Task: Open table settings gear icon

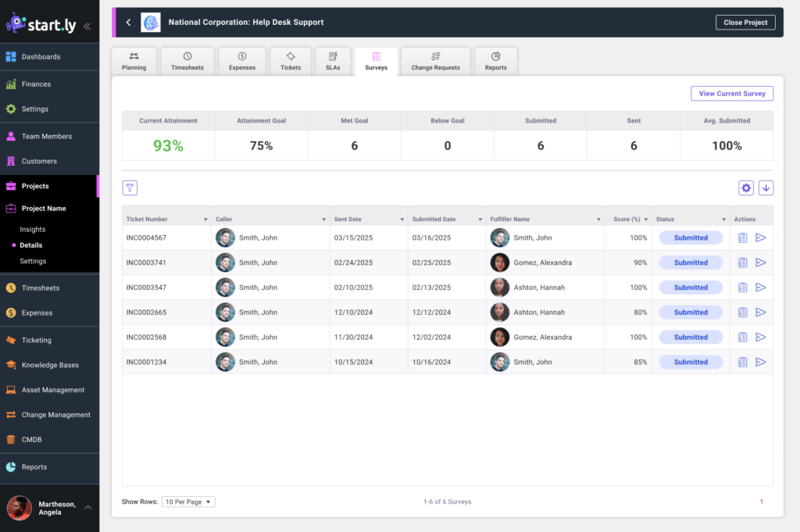Action: point(746,187)
